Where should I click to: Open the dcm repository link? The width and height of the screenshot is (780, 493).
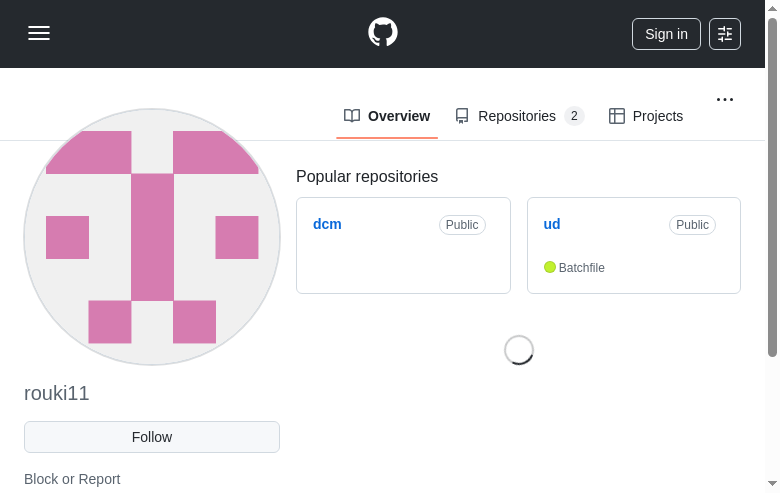(x=327, y=224)
